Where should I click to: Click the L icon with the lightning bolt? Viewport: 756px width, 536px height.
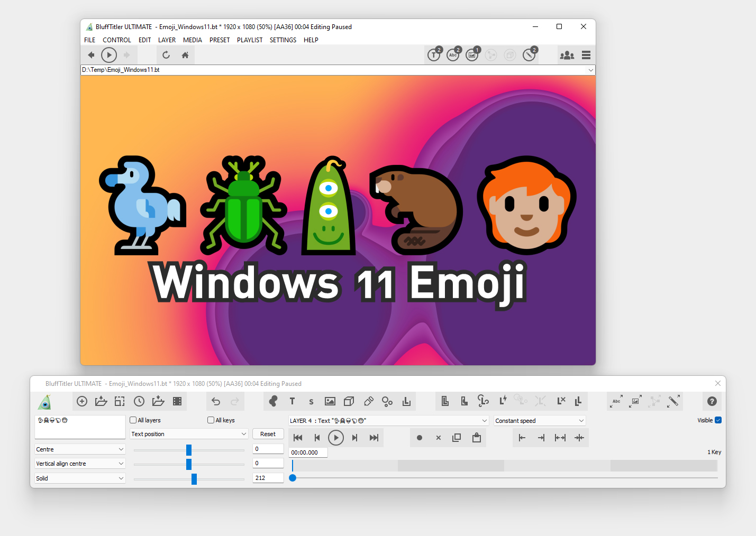point(503,401)
